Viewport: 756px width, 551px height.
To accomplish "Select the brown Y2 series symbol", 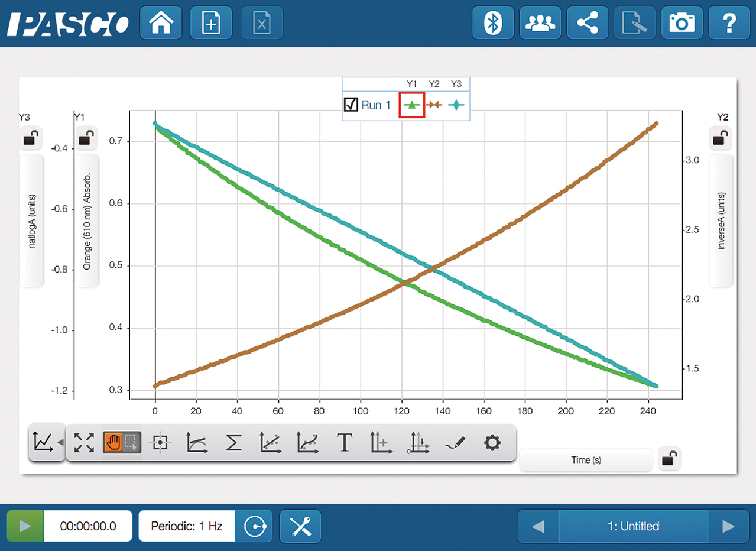I will point(434,105).
